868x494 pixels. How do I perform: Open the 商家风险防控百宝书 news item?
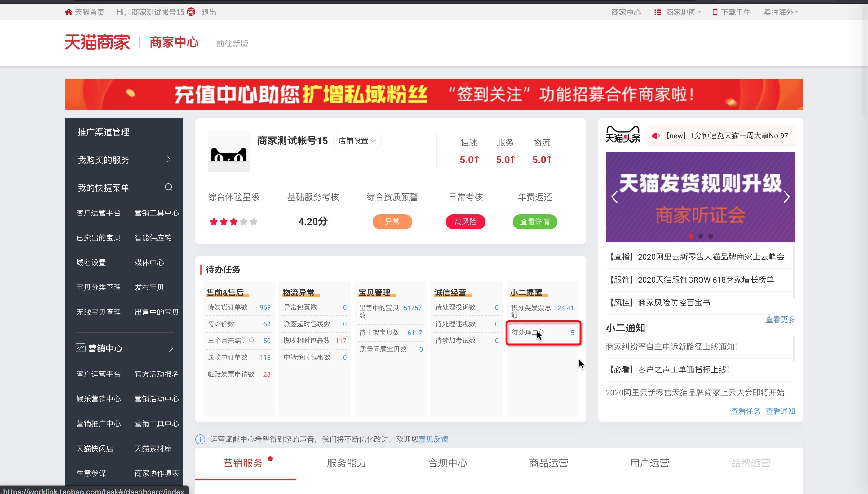pyautogui.click(x=658, y=303)
